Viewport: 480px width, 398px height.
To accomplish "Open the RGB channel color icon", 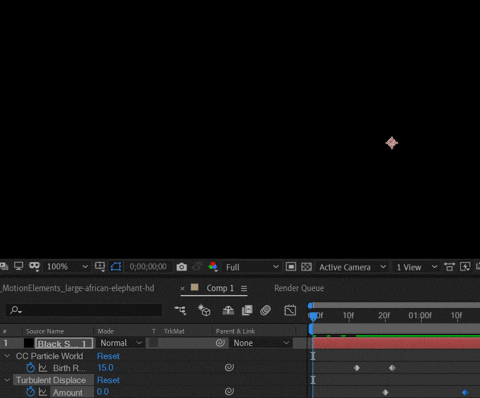I will click(x=213, y=266).
